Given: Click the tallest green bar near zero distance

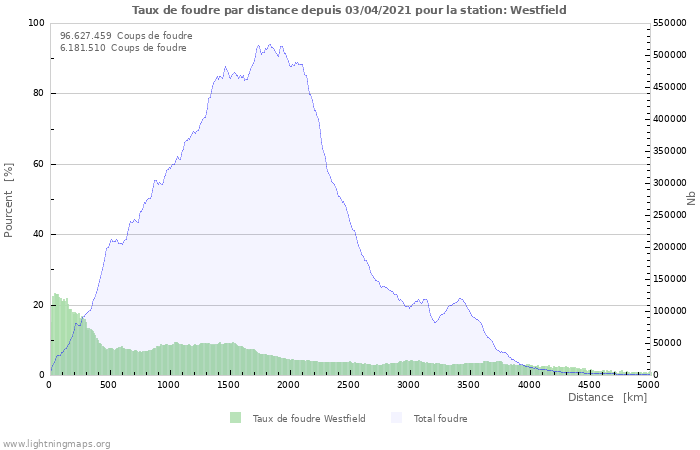Looking at the screenshot, I should coord(56,296).
